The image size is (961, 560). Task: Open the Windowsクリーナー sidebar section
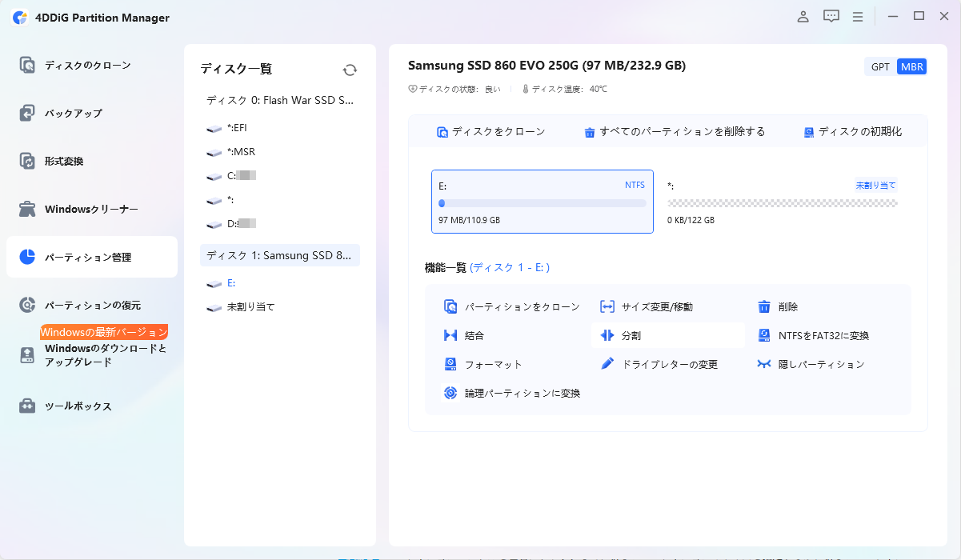tap(91, 209)
